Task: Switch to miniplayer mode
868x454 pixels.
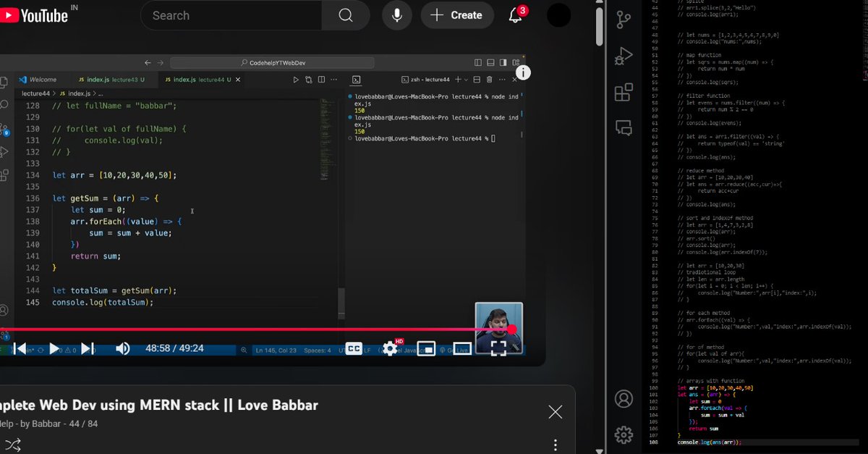Action: [426, 349]
